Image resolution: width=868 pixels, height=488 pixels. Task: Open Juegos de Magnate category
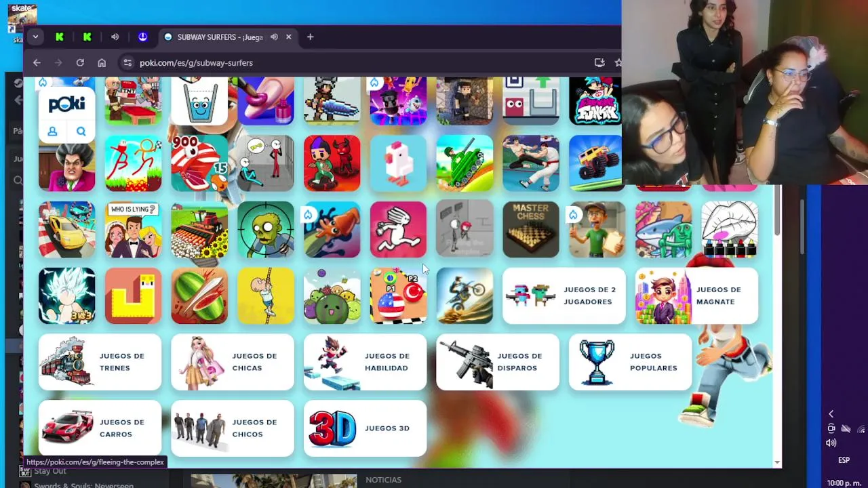click(696, 296)
